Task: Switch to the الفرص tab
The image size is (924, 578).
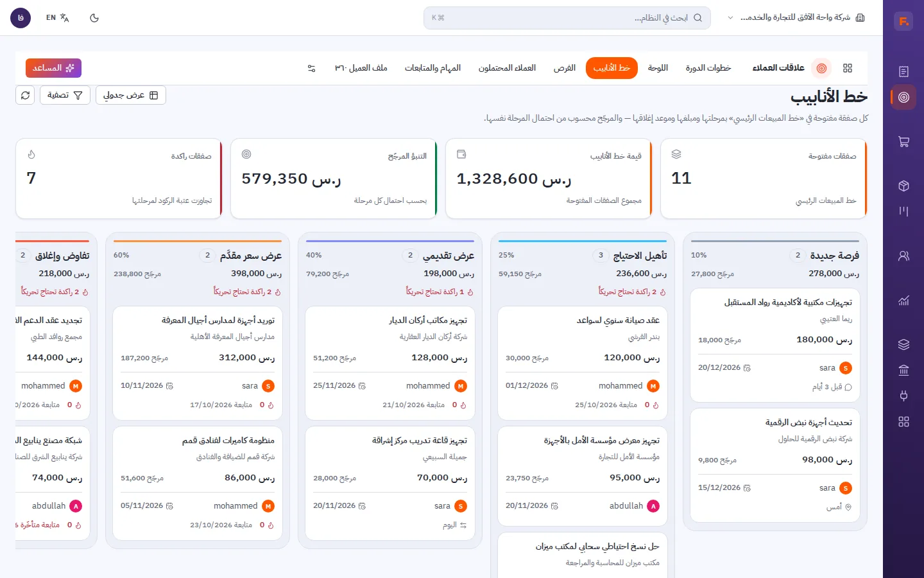Action: 565,68
